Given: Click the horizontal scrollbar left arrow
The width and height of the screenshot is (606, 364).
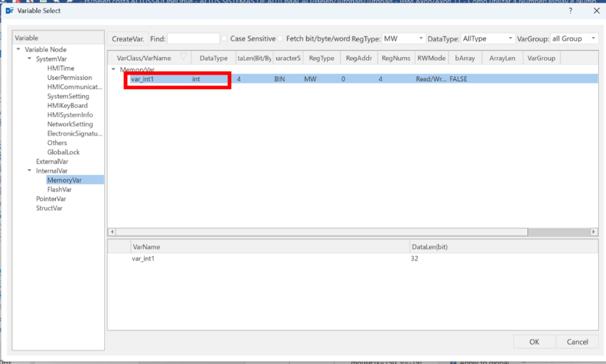Looking at the screenshot, I should pyautogui.click(x=112, y=232).
